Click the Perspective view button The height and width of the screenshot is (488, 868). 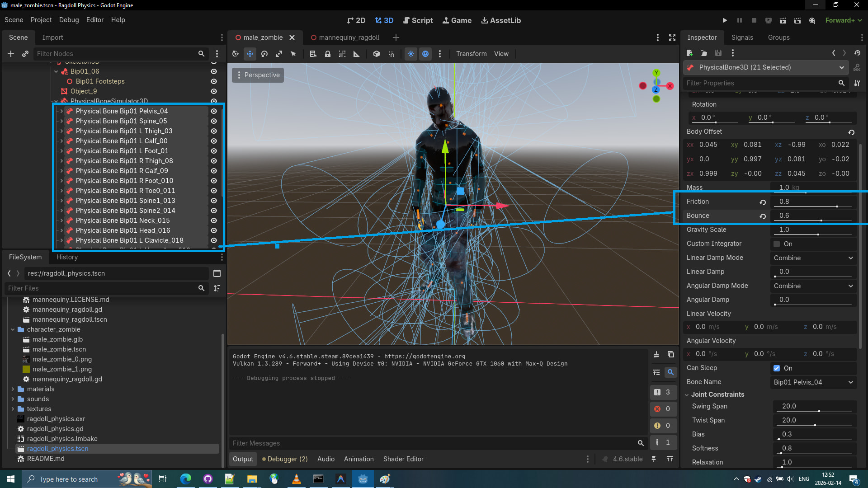pos(258,75)
